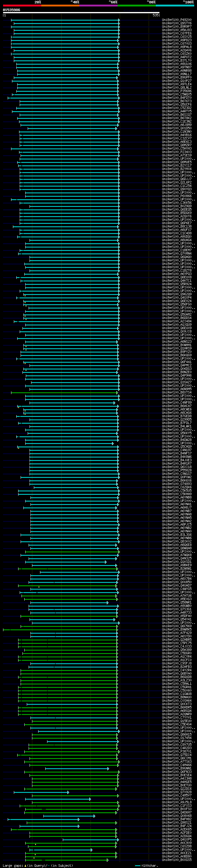
Task: Open hit UniRef100_A2Q4V6
Action: coord(176,50)
